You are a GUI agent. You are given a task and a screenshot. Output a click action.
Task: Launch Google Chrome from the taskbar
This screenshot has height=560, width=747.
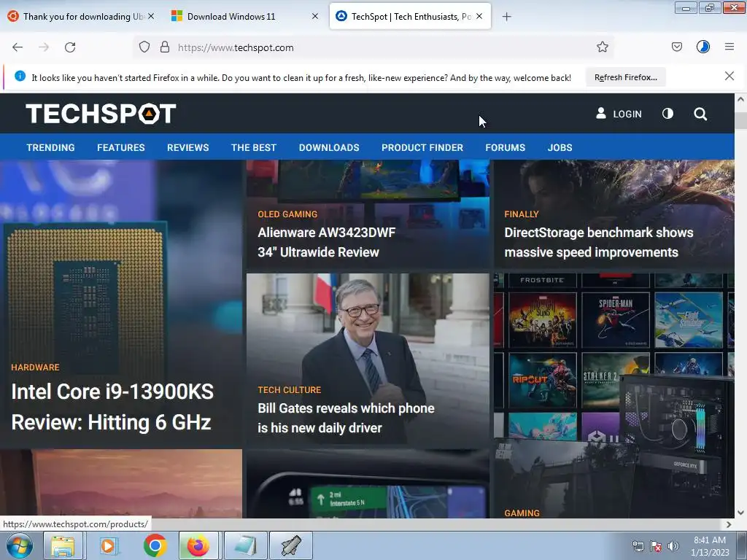[x=155, y=545]
